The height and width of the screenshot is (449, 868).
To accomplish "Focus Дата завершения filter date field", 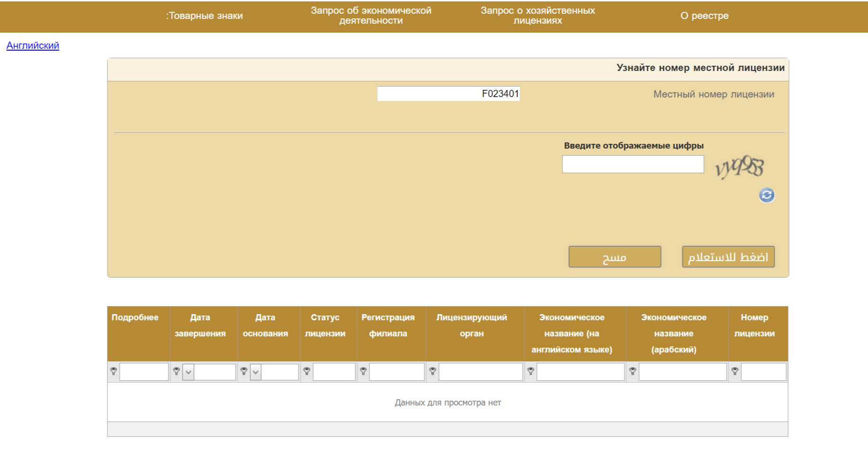I will pyautogui.click(x=215, y=372).
